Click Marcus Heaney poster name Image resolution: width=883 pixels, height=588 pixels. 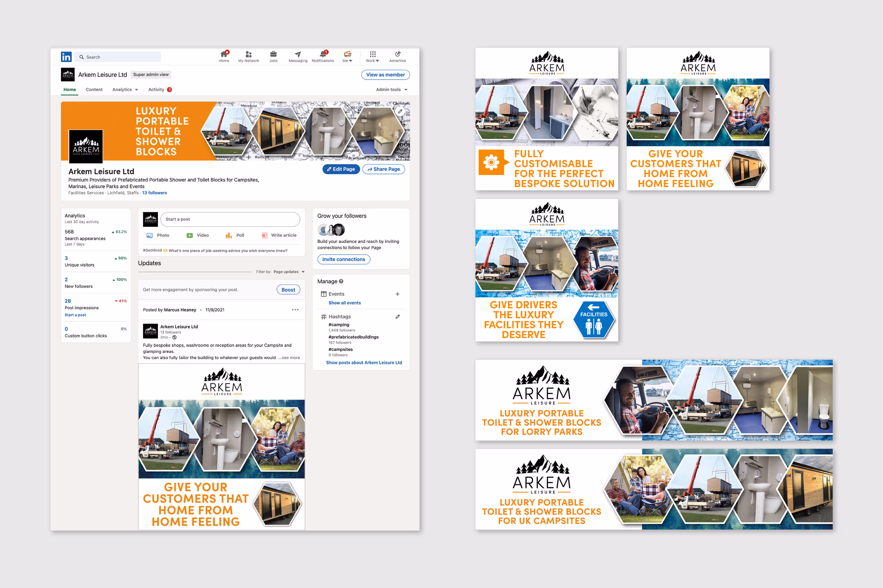pyautogui.click(x=180, y=310)
